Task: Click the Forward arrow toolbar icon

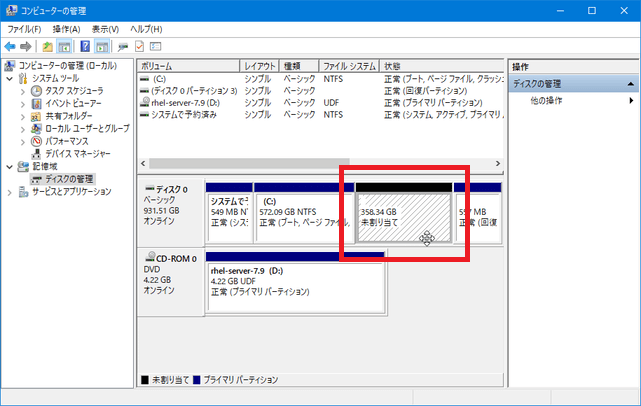Action: tap(25, 46)
